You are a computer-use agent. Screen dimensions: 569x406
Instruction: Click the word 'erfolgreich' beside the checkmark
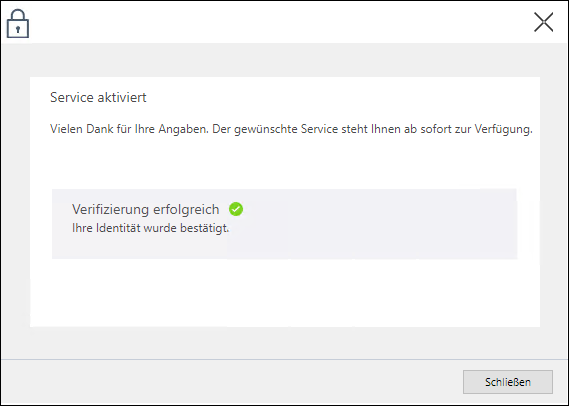click(186, 209)
